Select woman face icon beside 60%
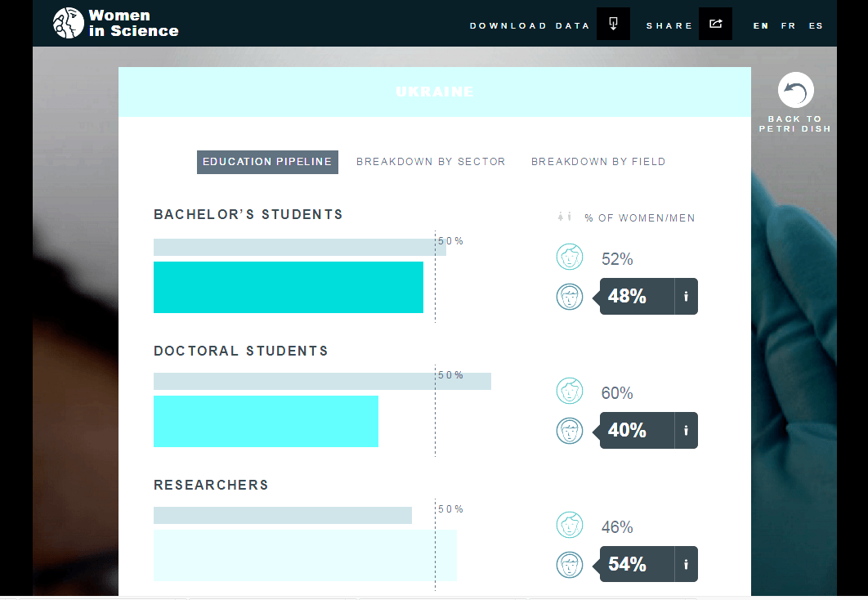The width and height of the screenshot is (868, 600). 570,391
